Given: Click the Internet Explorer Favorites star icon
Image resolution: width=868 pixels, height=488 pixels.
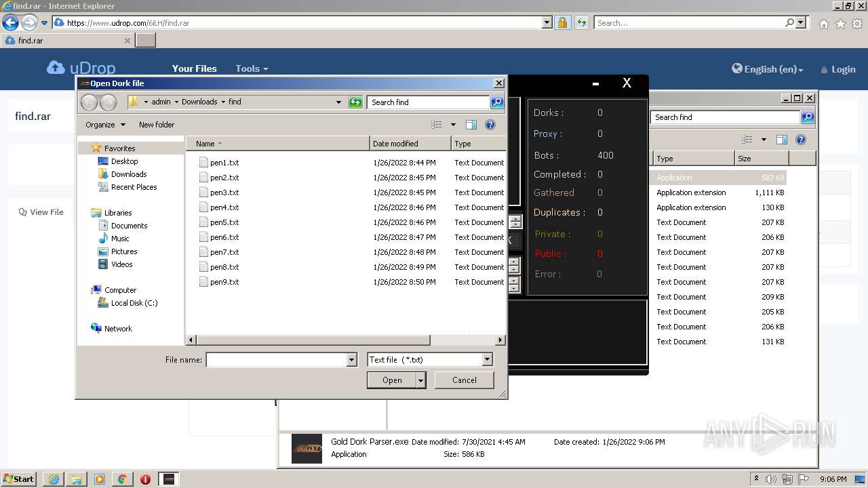Looking at the screenshot, I should [x=840, y=24].
